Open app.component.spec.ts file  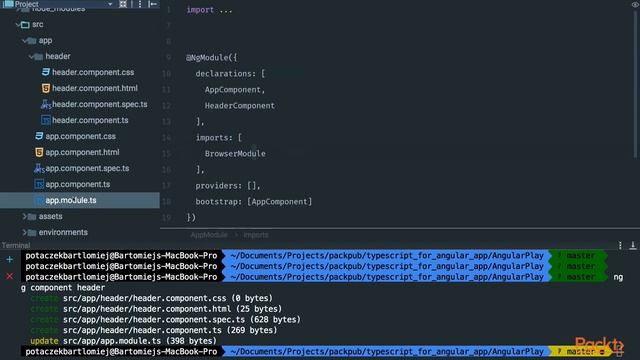[87, 168]
